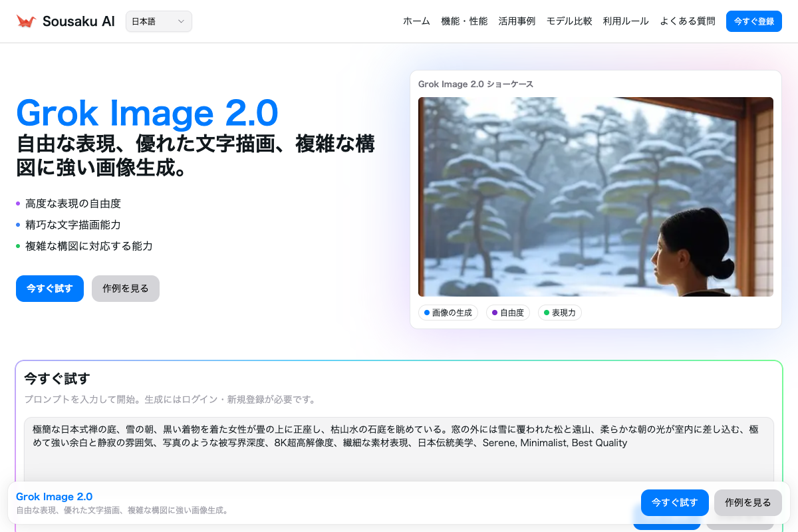
Task: Click the Sousaku AI origami crane logo
Action: (26, 21)
